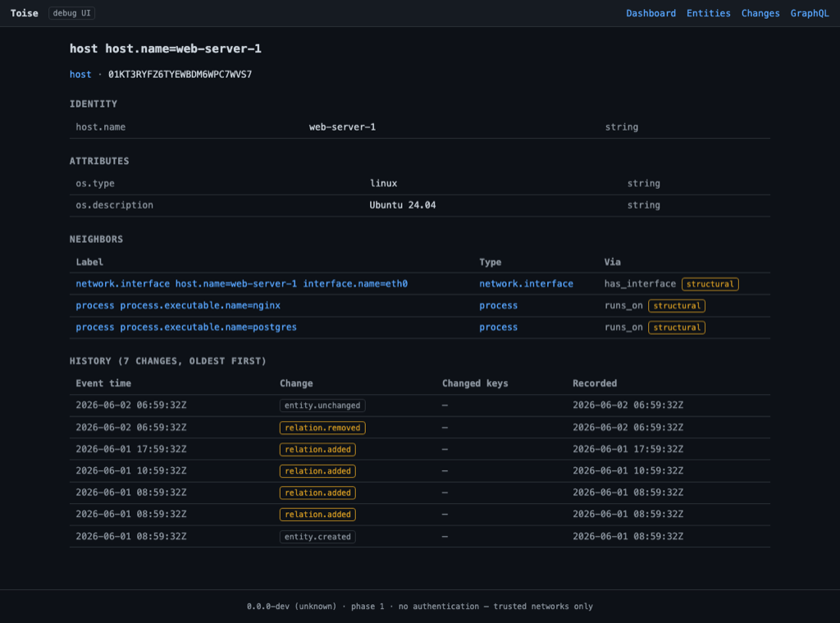
Task: Click recorded time 2026-06-01 10:59:32Z
Action: [628, 470]
